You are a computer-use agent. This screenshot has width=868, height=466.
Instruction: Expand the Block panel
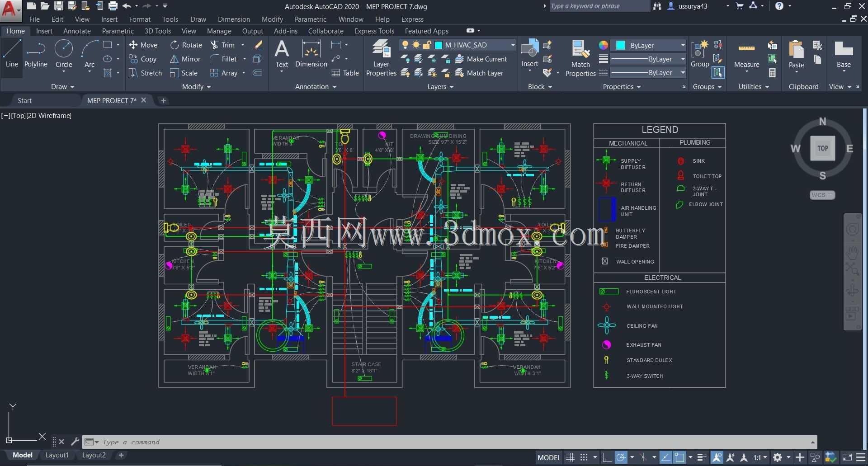click(x=540, y=86)
